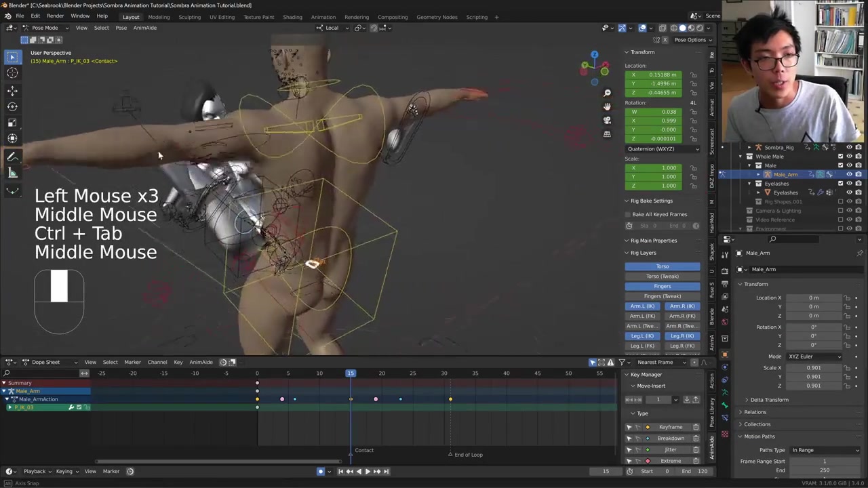This screenshot has width=868, height=488.
Task: Enable the Arm.L (FK) rig layer
Action: (x=642, y=316)
